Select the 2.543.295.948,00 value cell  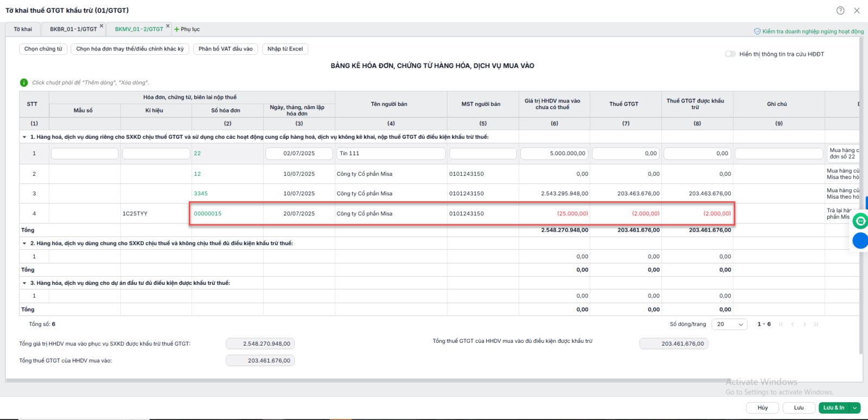click(554, 193)
